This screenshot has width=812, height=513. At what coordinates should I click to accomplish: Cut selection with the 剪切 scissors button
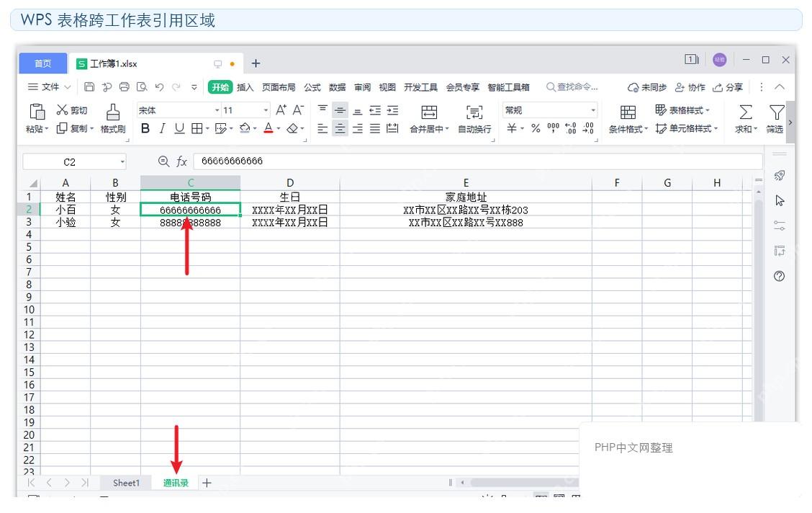coord(72,110)
